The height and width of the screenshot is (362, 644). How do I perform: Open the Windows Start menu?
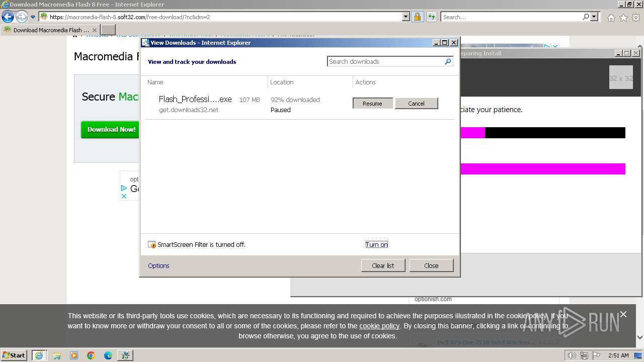pos(14,355)
